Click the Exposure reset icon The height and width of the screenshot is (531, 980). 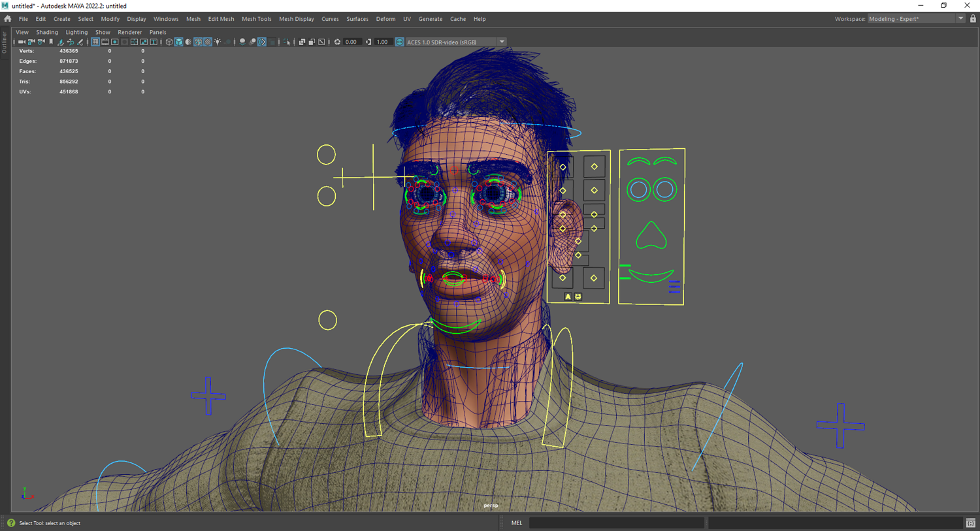[x=337, y=42]
